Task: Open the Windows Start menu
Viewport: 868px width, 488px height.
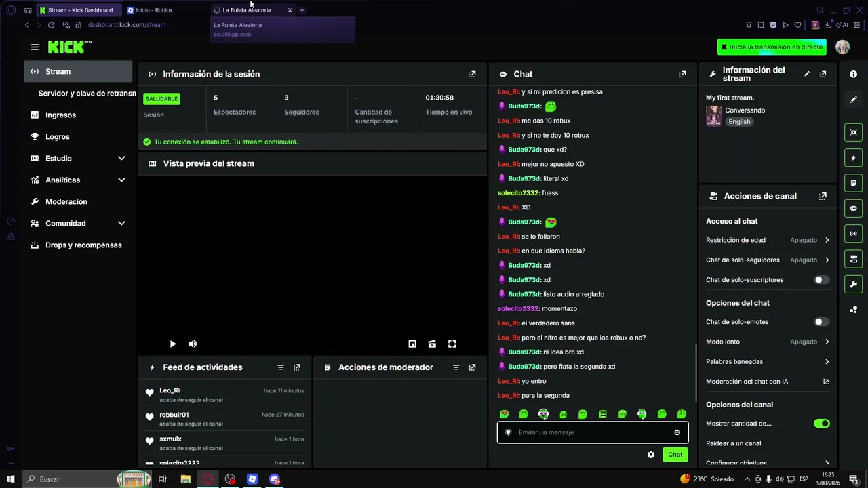Action: point(10,479)
